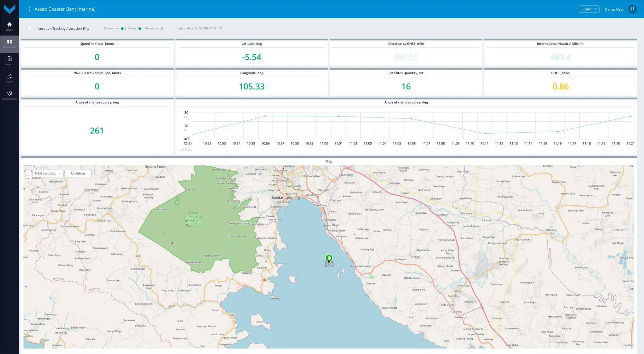Zoom in the map with plus

pyautogui.click(x=28, y=173)
